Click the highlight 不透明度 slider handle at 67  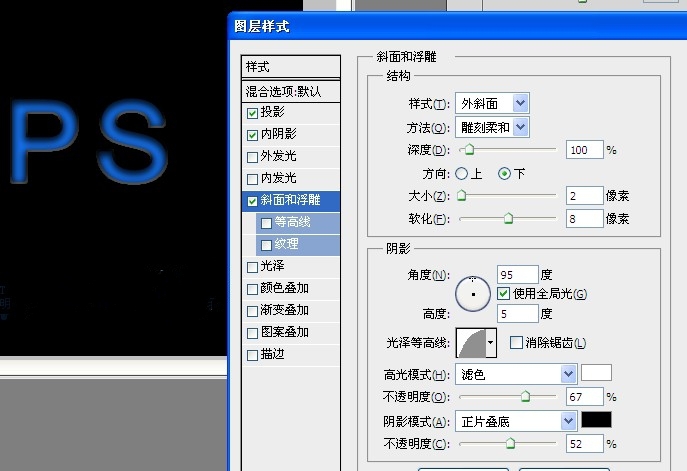pyautogui.click(x=525, y=397)
